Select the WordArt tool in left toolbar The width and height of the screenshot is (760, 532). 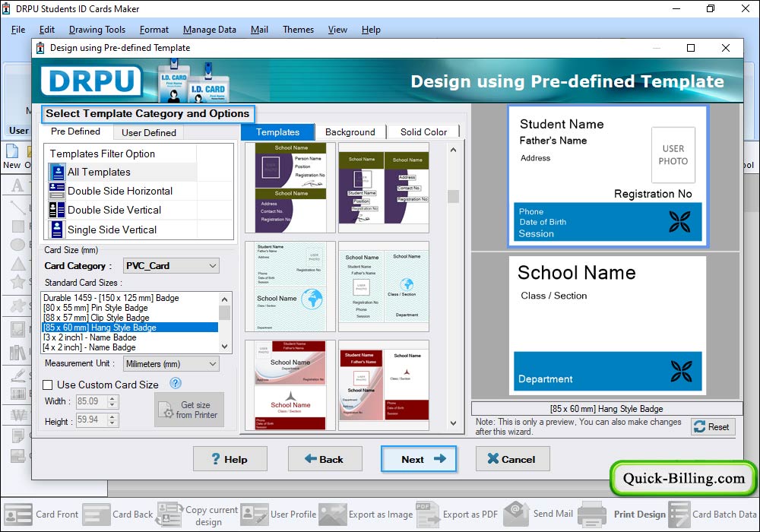point(18,415)
